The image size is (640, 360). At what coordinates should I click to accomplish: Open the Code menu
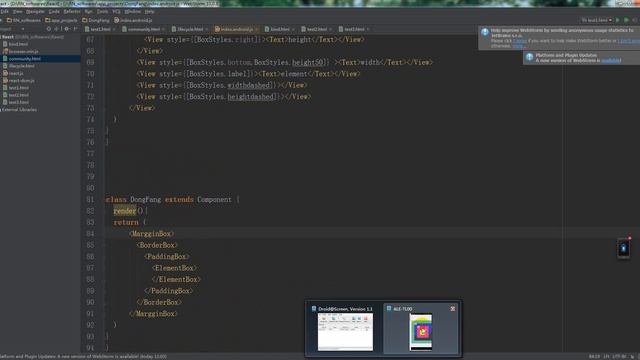point(54,12)
